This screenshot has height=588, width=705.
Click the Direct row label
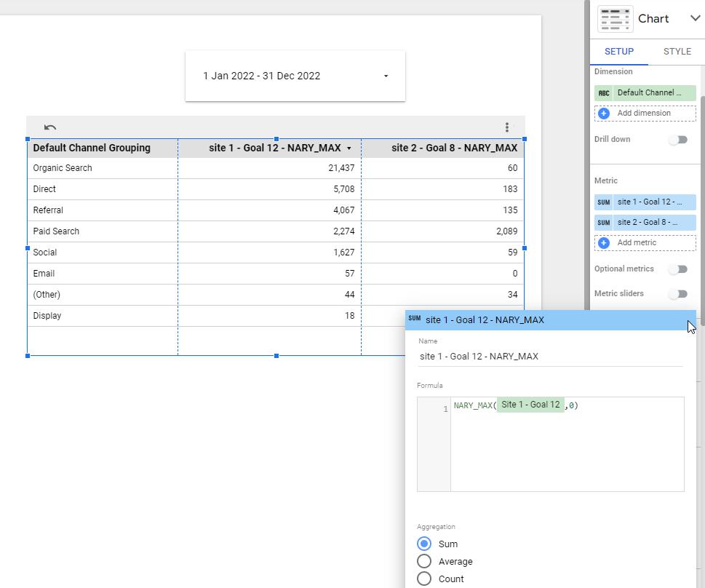click(x=44, y=189)
